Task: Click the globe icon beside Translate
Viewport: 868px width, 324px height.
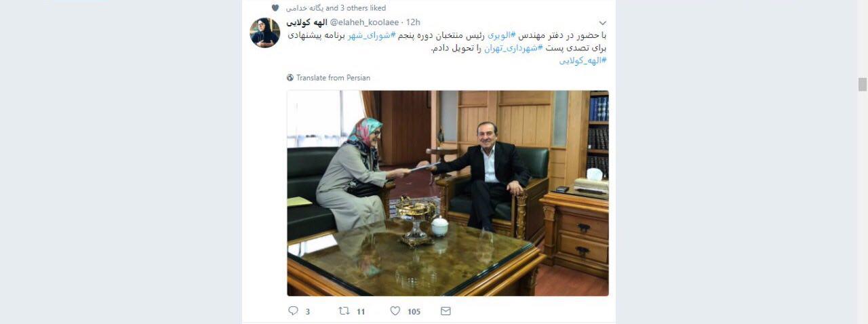Action: pos(290,78)
